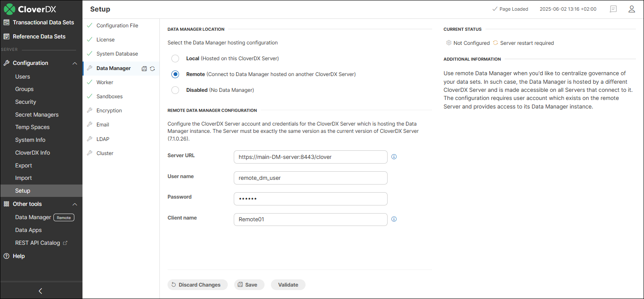Click the Validate button
The height and width of the screenshot is (299, 644).
(x=288, y=284)
